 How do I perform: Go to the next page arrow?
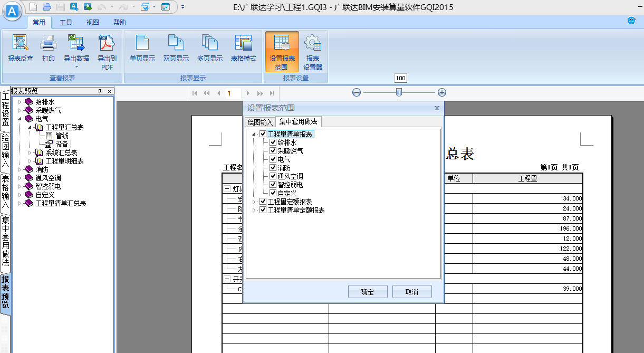tap(248, 93)
